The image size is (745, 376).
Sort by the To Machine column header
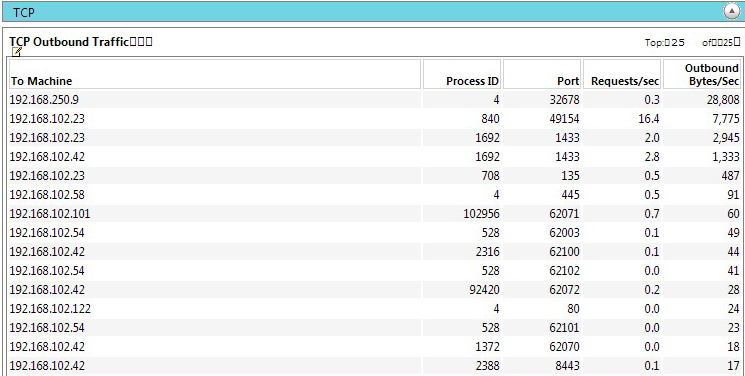click(215, 74)
